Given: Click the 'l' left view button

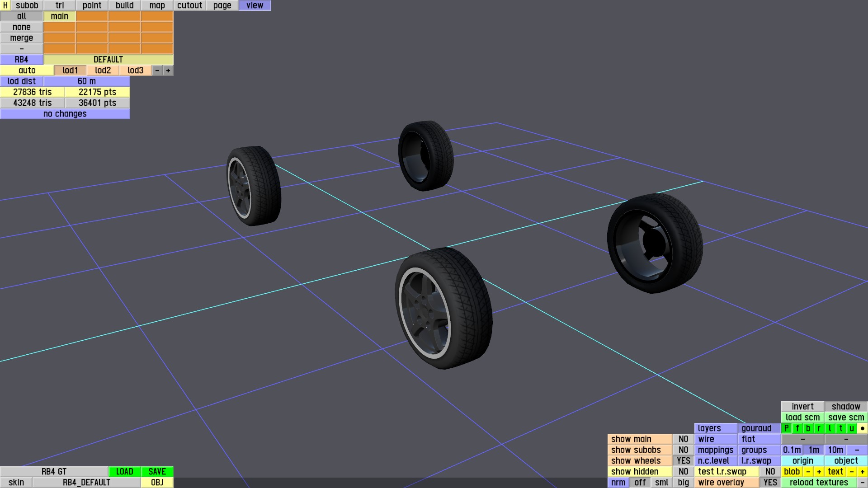Looking at the screenshot, I should pos(830,428).
